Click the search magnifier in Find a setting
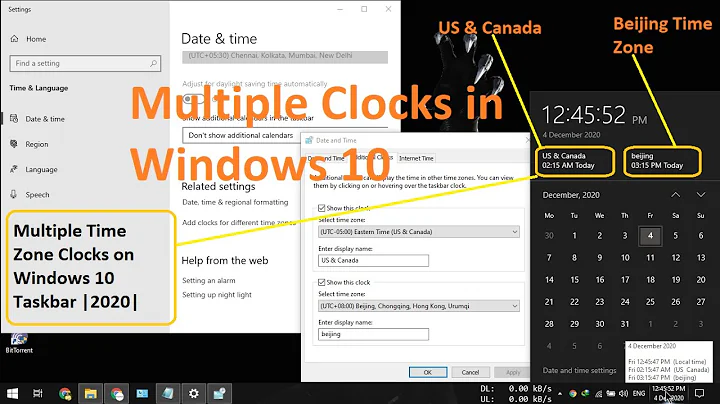This screenshot has width=720, height=404. (x=153, y=63)
